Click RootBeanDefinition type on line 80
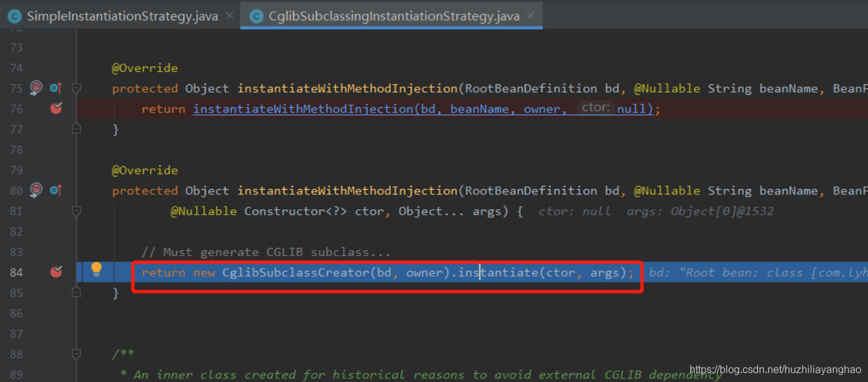The width and height of the screenshot is (868, 382). (x=531, y=190)
